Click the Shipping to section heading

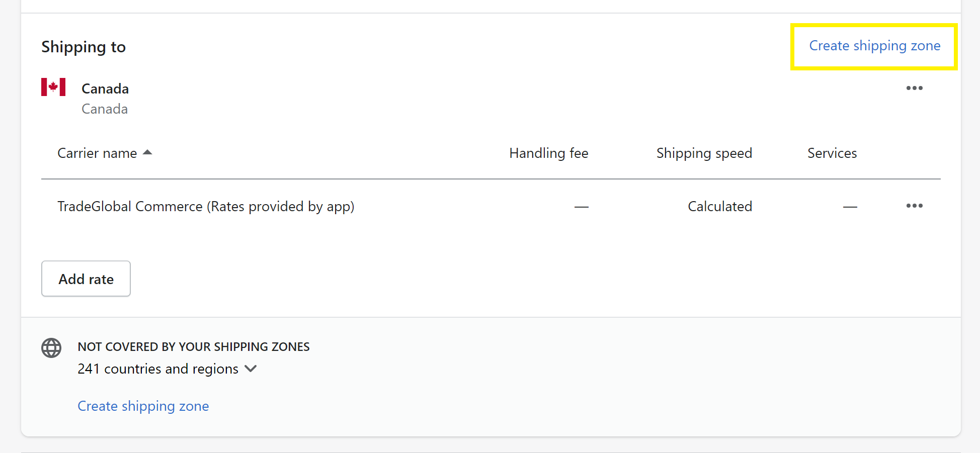pos(84,47)
